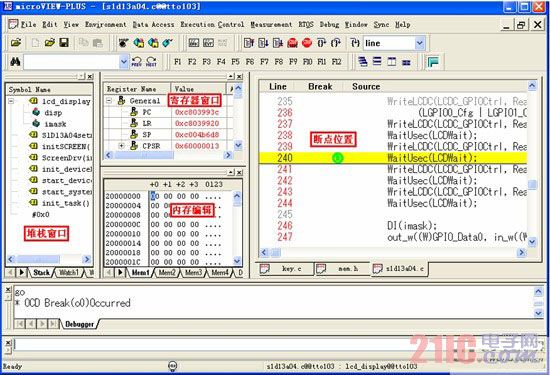Click the copy toolbar icon
The width and height of the screenshot is (550, 375).
[83, 43]
